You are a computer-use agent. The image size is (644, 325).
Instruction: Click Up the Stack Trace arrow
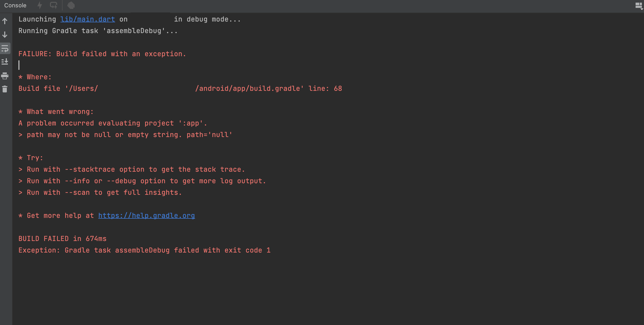coord(5,21)
